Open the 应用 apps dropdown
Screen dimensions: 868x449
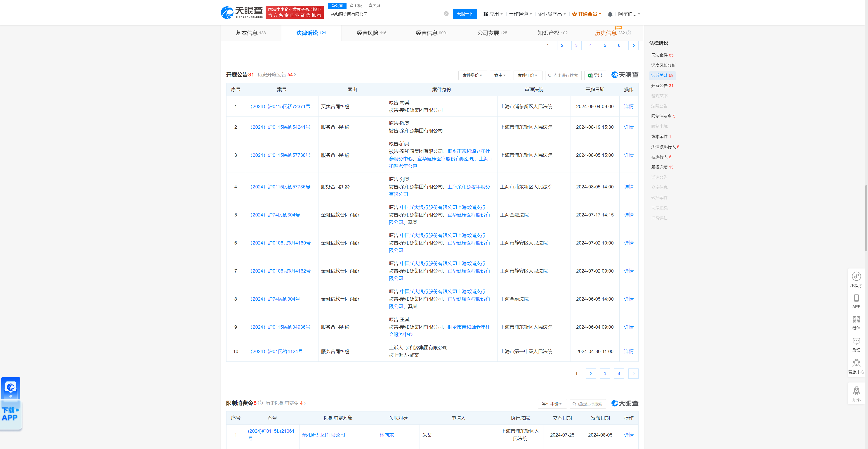[x=493, y=14]
